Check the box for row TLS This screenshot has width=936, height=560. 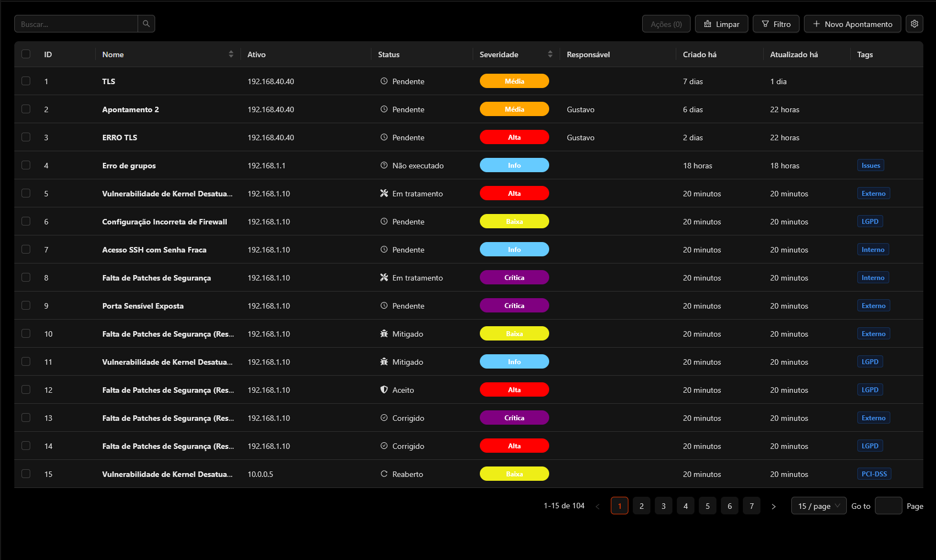click(26, 81)
